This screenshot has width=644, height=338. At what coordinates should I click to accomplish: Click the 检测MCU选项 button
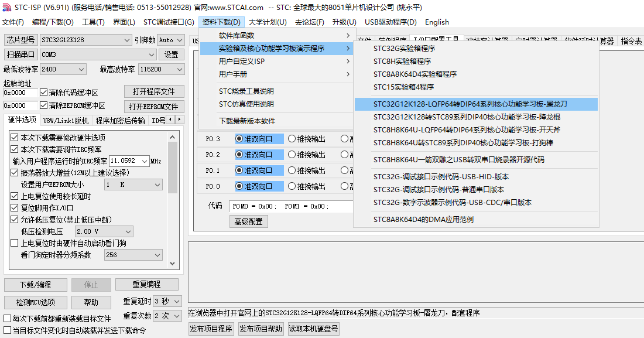pos(36,303)
